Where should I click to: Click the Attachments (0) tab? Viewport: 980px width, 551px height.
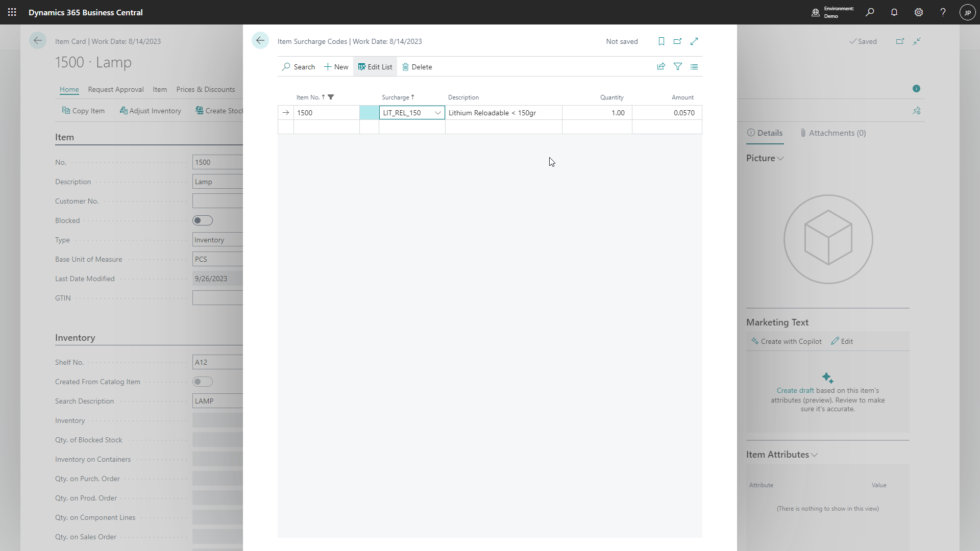(x=837, y=133)
